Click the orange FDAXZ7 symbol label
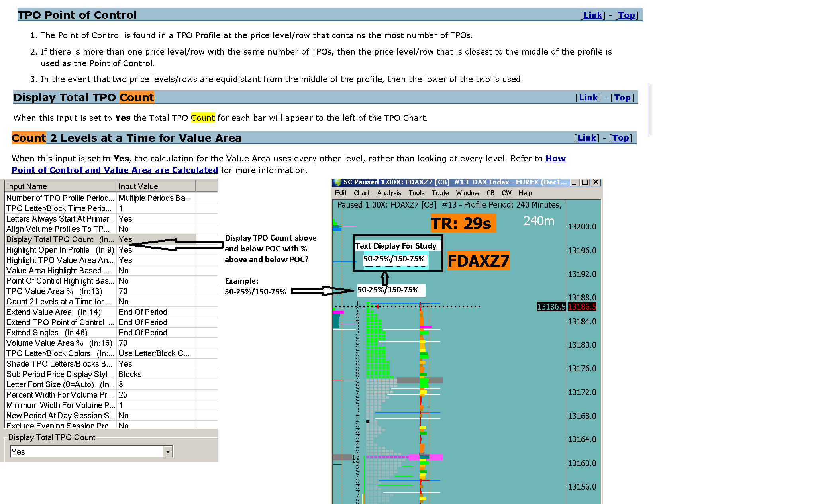816x504 pixels. 478,261
